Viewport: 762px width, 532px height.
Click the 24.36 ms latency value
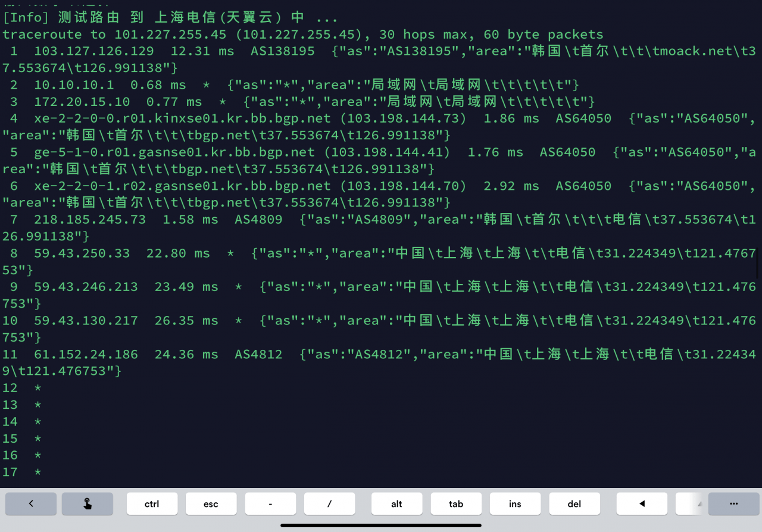pyautogui.click(x=186, y=355)
